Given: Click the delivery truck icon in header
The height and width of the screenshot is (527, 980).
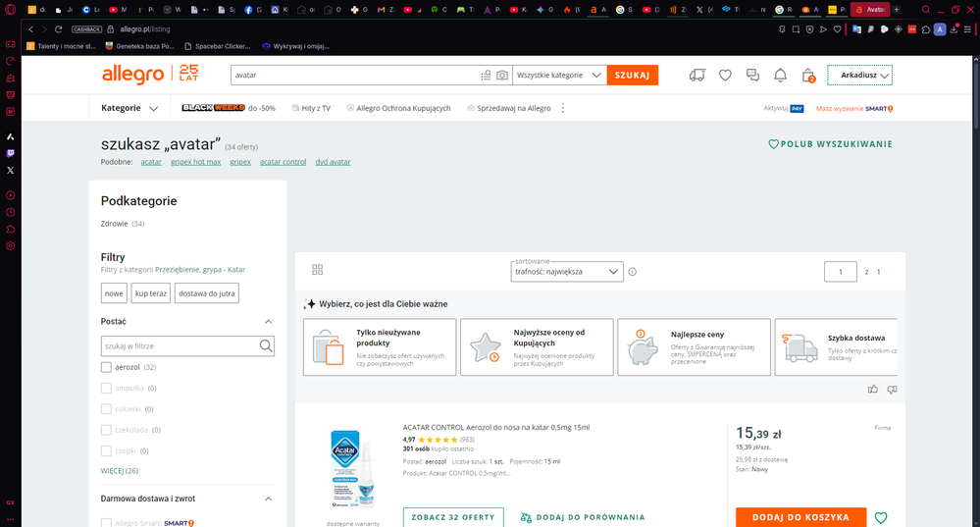Looking at the screenshot, I should click(x=697, y=76).
